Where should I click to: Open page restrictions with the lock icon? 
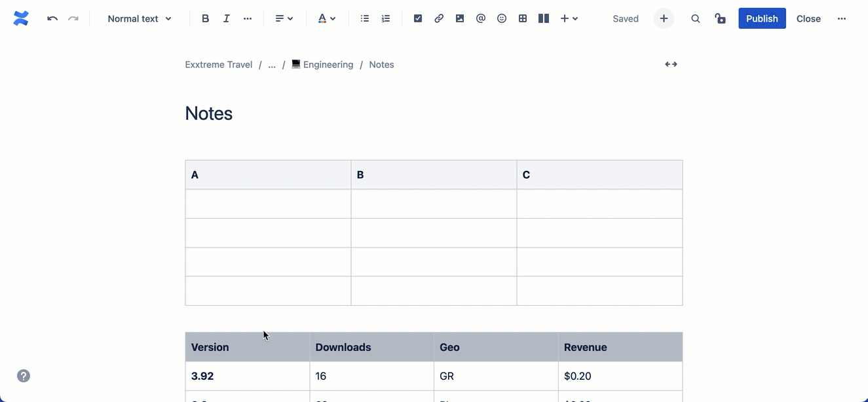tap(720, 18)
